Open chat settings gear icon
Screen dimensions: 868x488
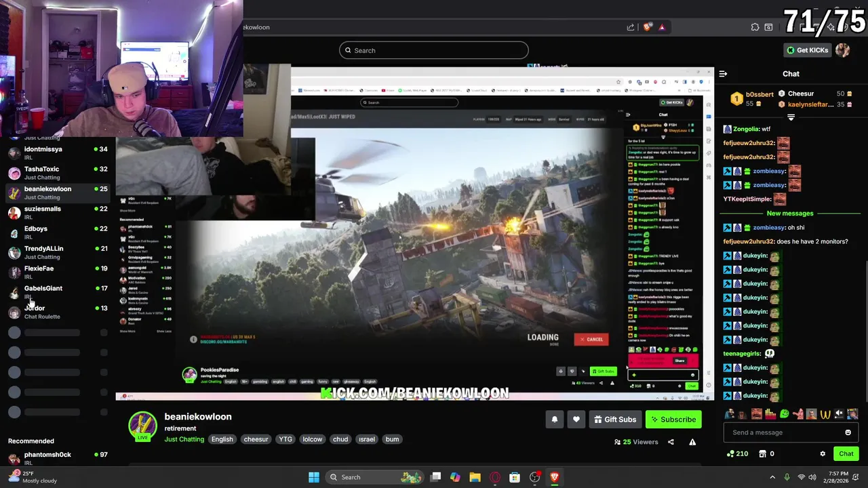pos(823,453)
